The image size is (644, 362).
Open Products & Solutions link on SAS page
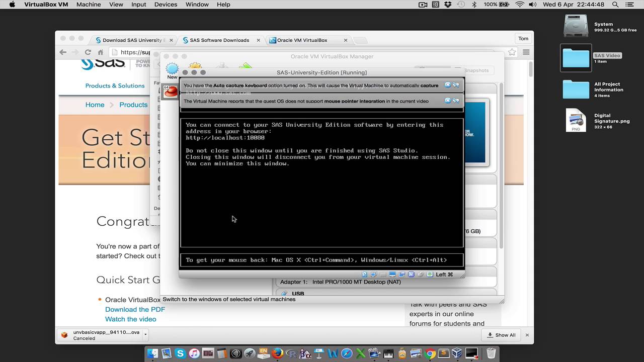115,86
